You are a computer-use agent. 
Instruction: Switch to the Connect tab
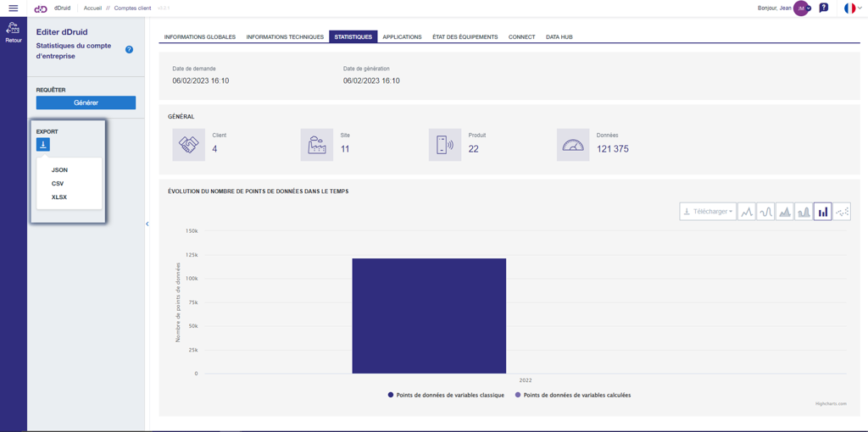point(522,37)
